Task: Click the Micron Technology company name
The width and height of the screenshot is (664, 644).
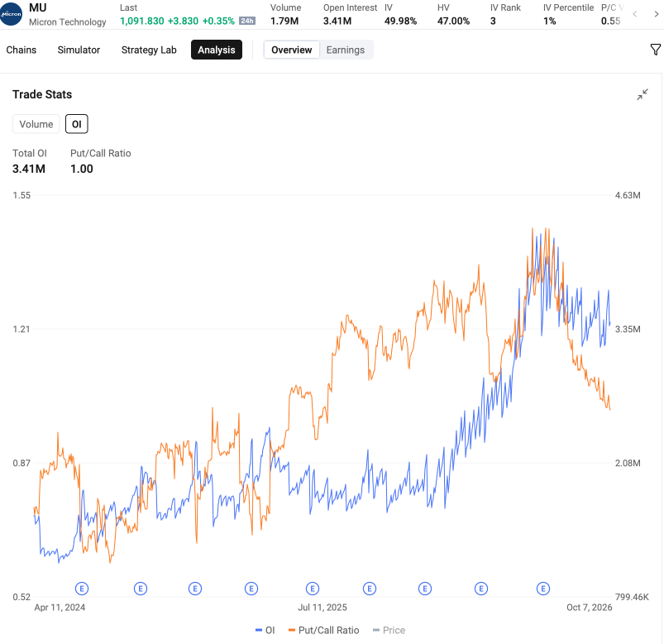Action: pos(68,22)
